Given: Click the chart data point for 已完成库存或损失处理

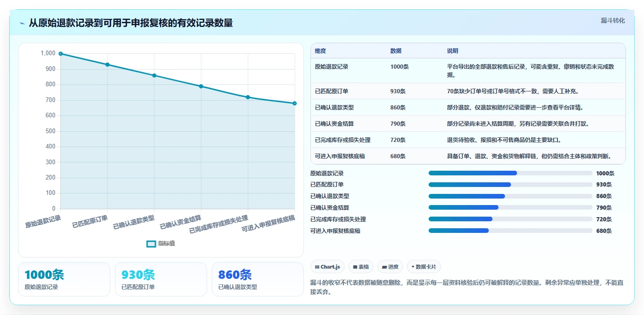Looking at the screenshot, I should coord(248,97).
